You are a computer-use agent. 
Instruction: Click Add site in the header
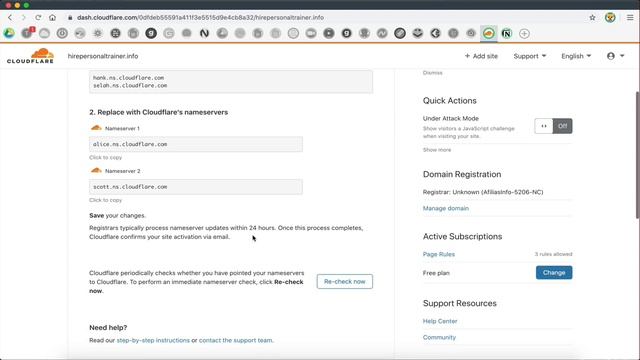[481, 56]
